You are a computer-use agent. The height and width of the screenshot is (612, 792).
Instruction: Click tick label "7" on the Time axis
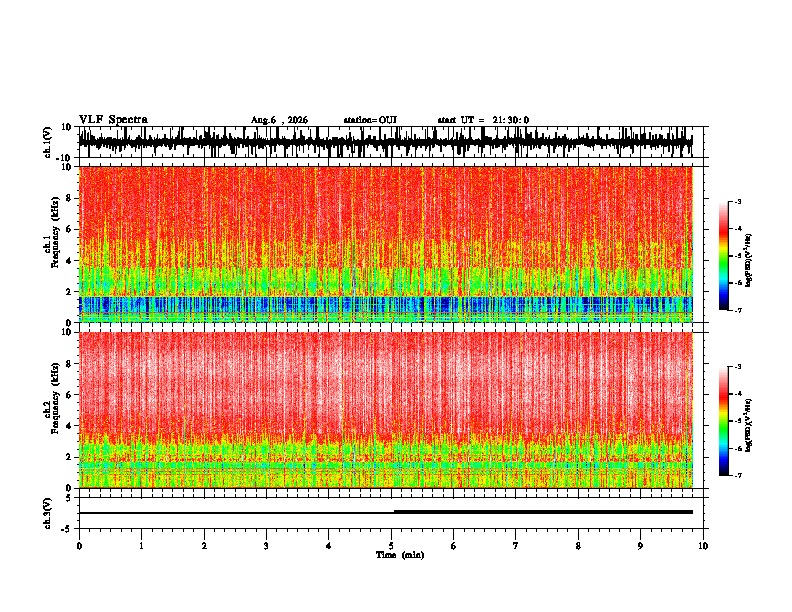(x=516, y=546)
